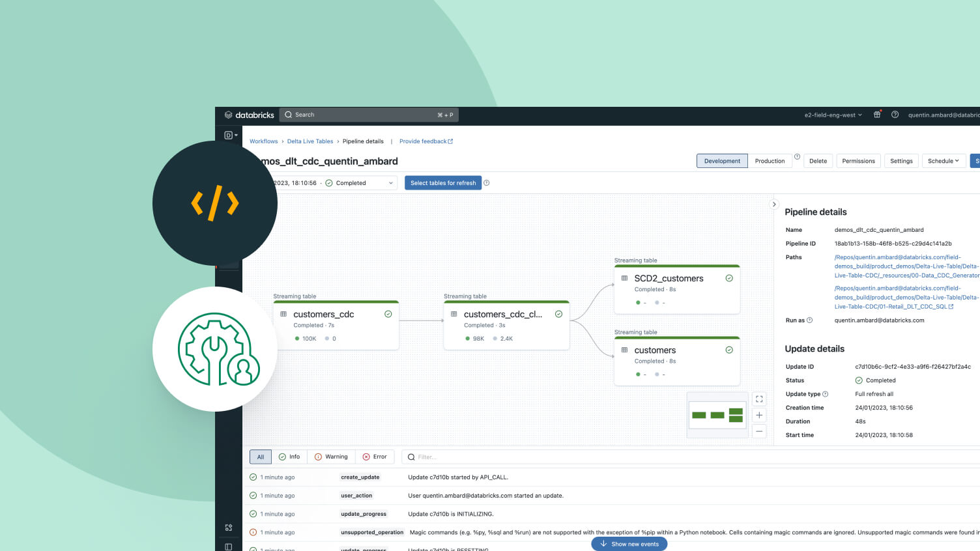Viewport: 980px width, 551px height.
Task: Click the 2.4K dropped count on customers_cdc_cl...
Action: pos(507,339)
